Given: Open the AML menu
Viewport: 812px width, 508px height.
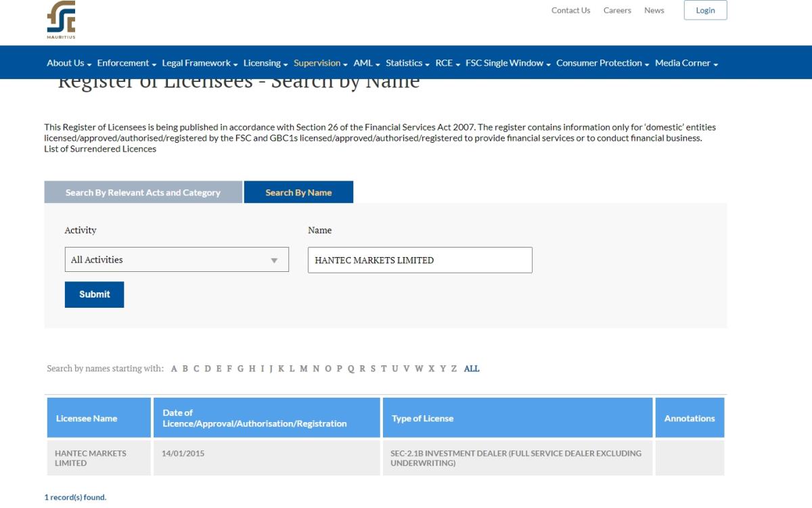Looking at the screenshot, I should pyautogui.click(x=366, y=63).
